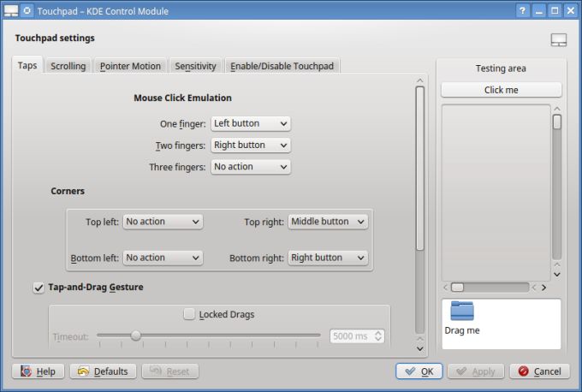Click the Apply button
The height and width of the screenshot is (392, 582).
pyautogui.click(x=476, y=371)
